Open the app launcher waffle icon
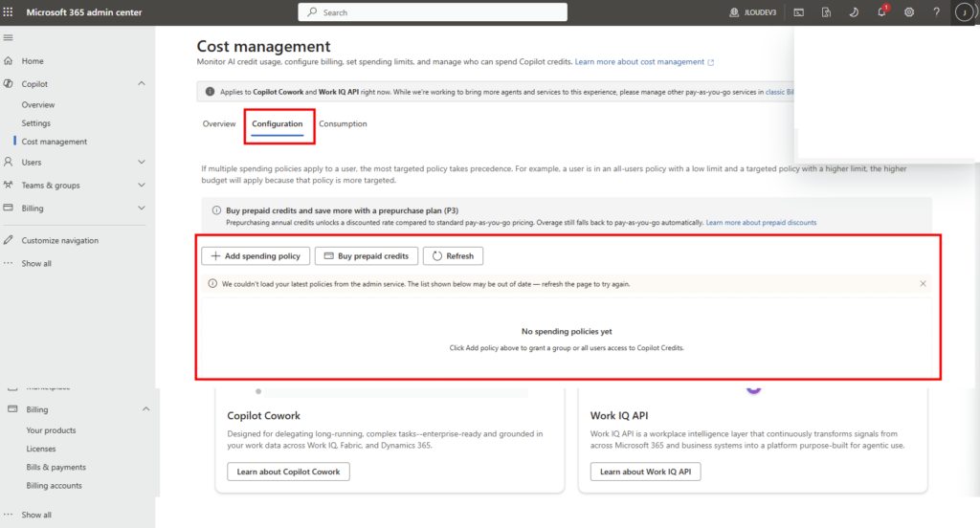The height and width of the screenshot is (528, 980). (8, 11)
